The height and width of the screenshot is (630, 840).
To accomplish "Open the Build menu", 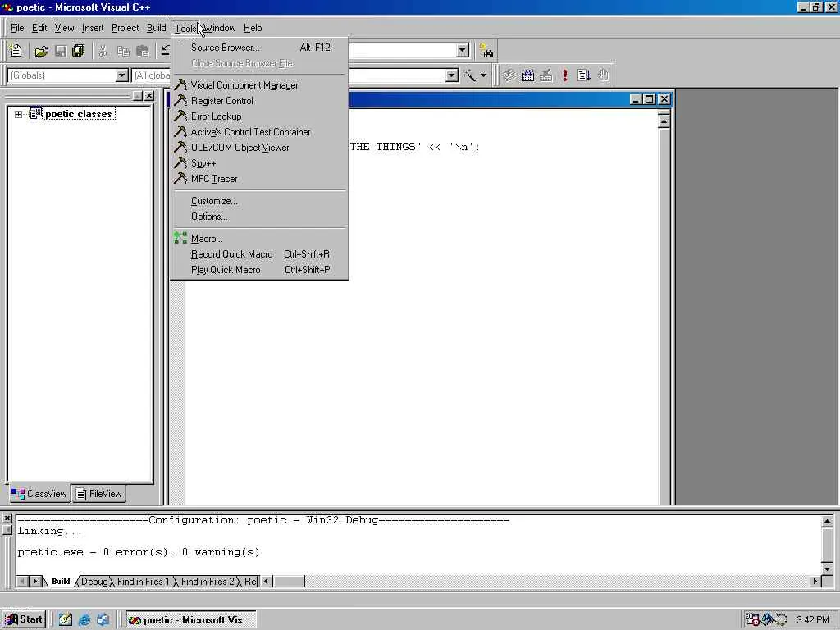I will [x=157, y=28].
